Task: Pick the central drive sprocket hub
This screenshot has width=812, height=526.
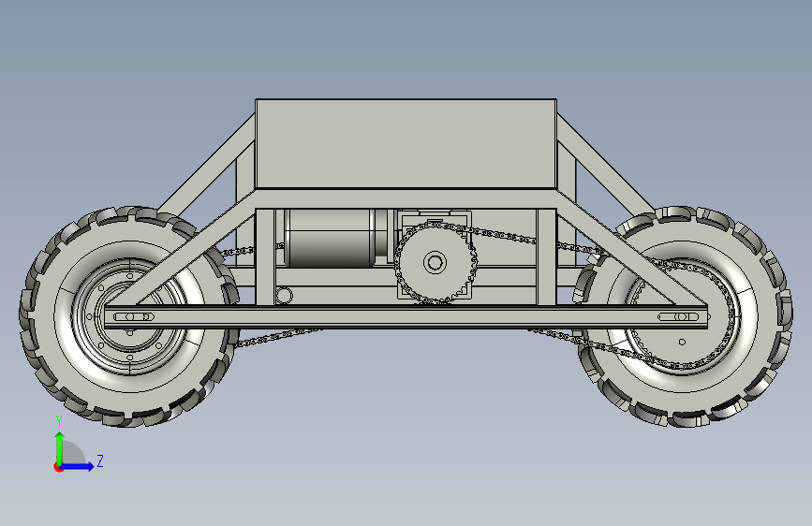Action: (x=435, y=262)
